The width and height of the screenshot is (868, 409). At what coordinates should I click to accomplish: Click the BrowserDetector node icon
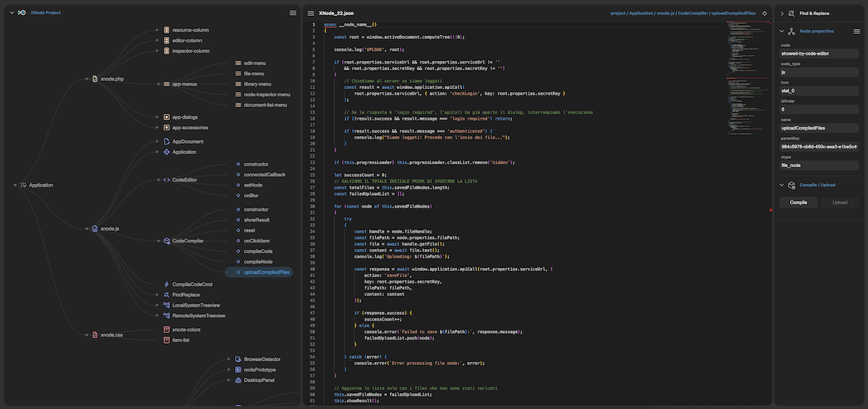238,359
